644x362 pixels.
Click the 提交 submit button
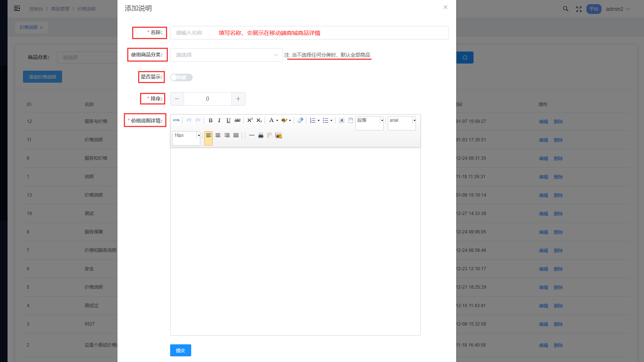pyautogui.click(x=180, y=350)
